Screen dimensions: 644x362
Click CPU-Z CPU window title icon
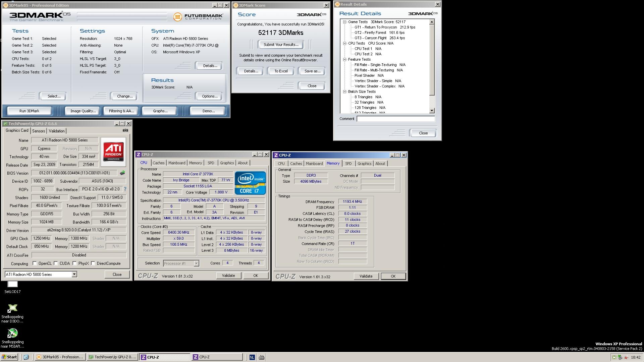click(x=138, y=155)
